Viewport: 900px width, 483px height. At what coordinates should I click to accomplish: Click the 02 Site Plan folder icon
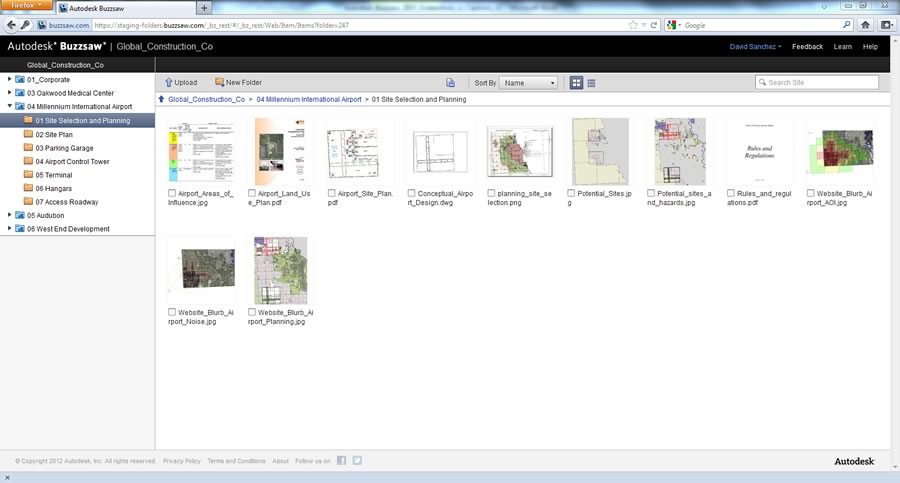click(28, 134)
